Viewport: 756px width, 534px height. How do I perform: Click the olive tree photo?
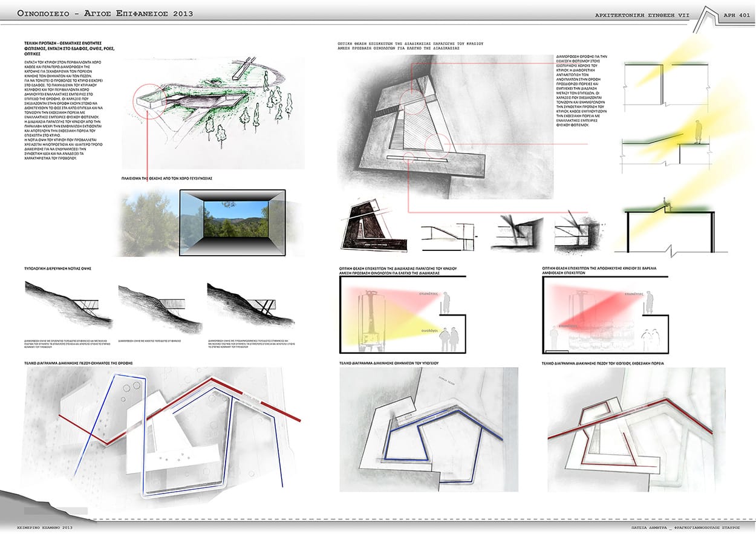(149, 222)
